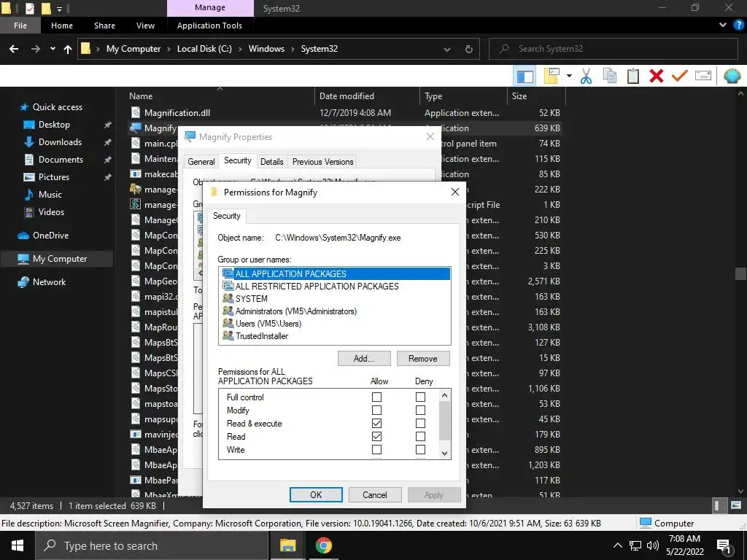Check Deny for Modify
Image resolution: width=747 pixels, height=560 pixels.
click(x=420, y=410)
